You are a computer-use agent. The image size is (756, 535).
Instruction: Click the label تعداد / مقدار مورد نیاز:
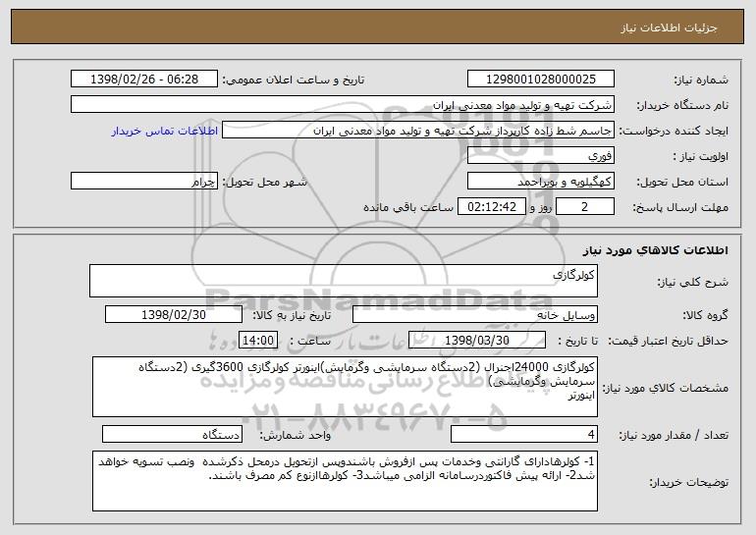click(674, 435)
